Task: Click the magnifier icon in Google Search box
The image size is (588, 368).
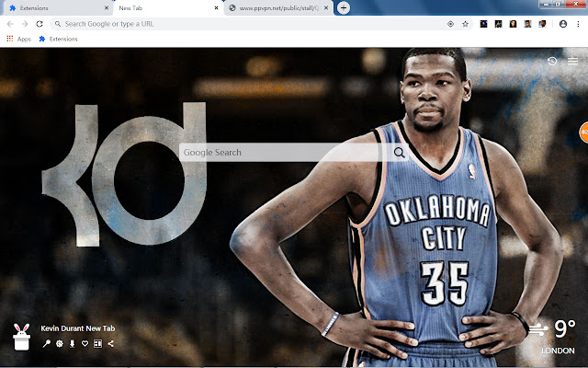Action: (400, 153)
